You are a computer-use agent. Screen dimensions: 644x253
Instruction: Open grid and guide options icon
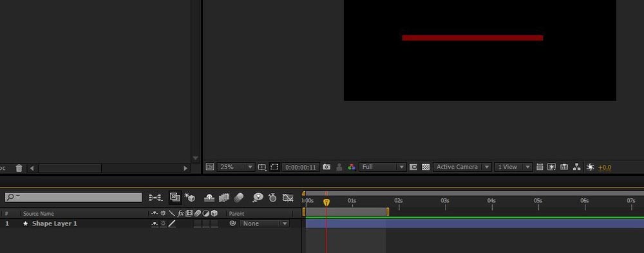(x=262, y=167)
